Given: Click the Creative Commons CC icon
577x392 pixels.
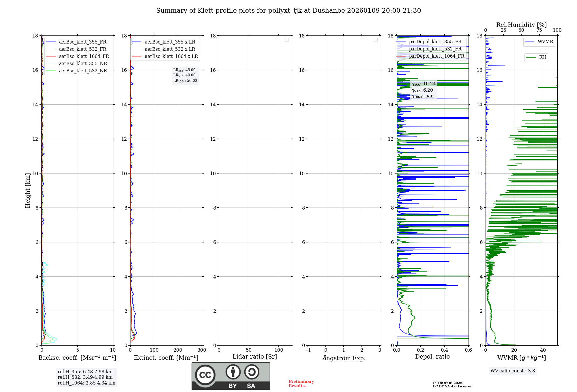Looking at the screenshot, I should [205, 375].
